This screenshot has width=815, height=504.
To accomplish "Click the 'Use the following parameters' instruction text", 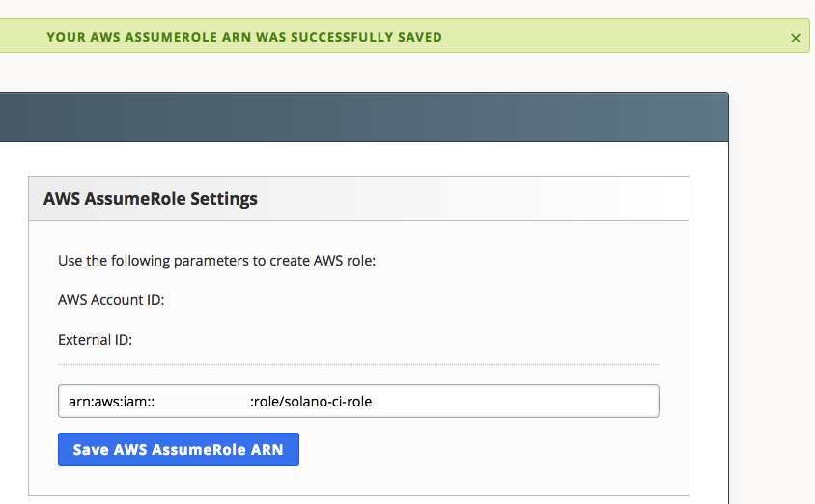I will pos(216,261).
